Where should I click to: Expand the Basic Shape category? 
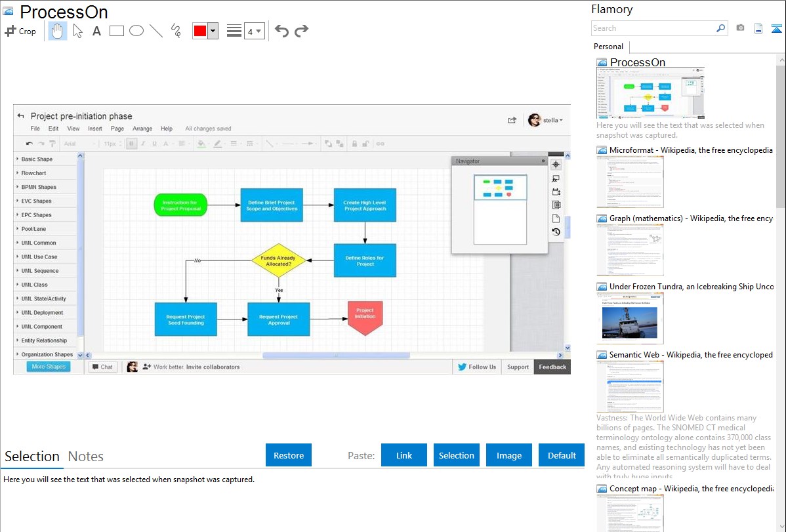tap(37, 159)
